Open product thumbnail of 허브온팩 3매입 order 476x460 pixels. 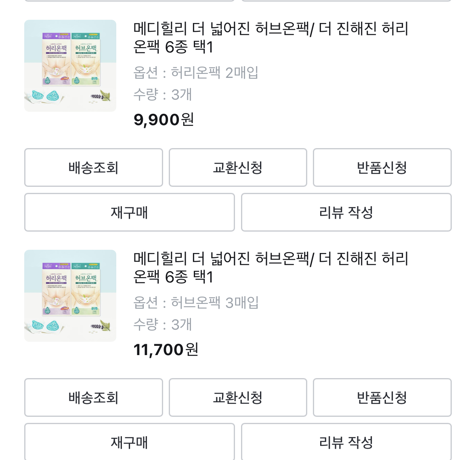[70, 296]
